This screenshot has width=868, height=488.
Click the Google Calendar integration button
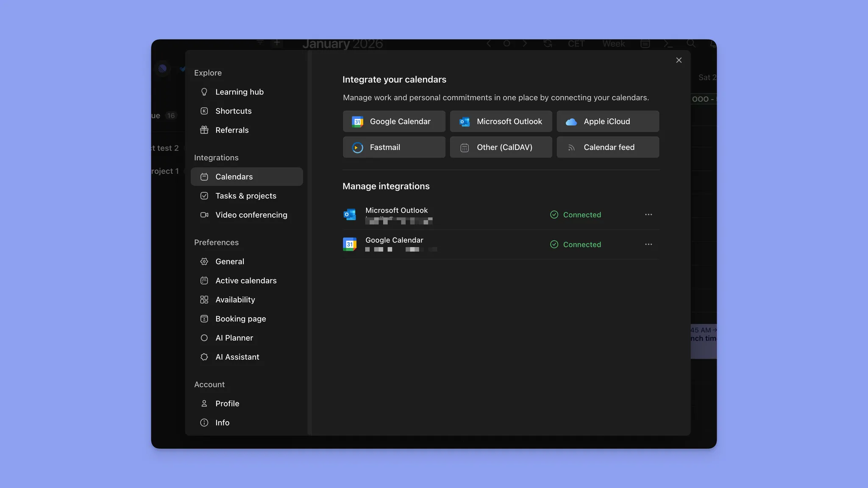pyautogui.click(x=394, y=122)
